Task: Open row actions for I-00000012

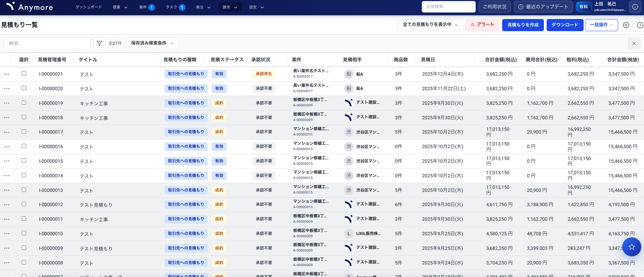Action: (7, 205)
